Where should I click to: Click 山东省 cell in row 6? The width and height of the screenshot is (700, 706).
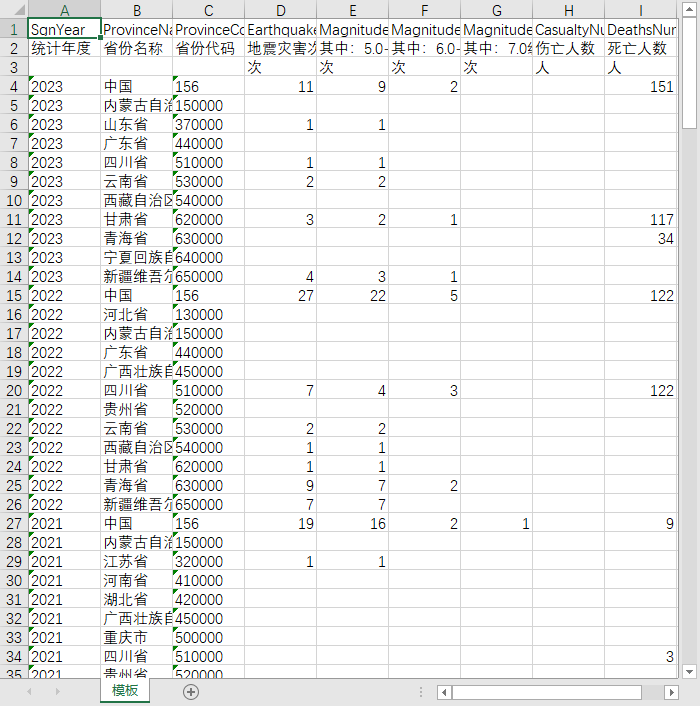pos(136,124)
